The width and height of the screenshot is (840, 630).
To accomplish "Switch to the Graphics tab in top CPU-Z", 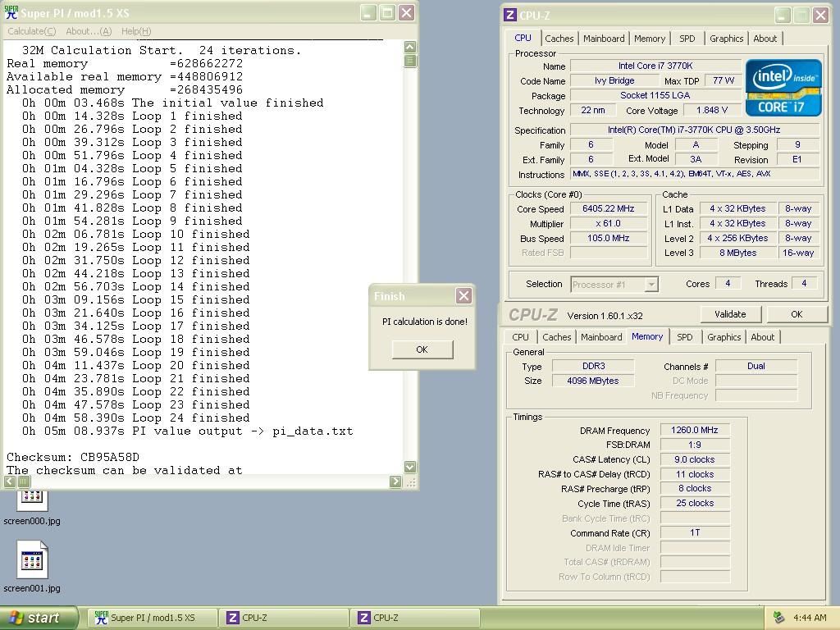I will coord(726,39).
